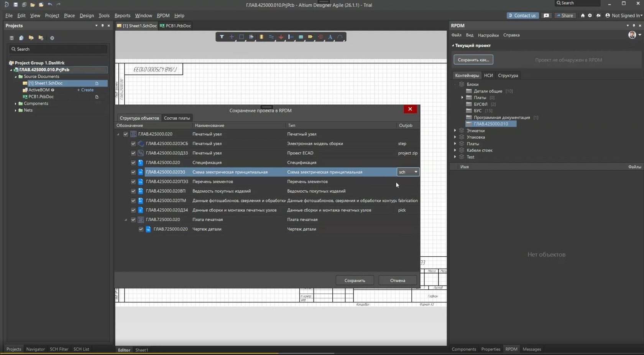Click the Place Port icon in the toolbar
This screenshot has height=355, width=644.
(310, 37)
